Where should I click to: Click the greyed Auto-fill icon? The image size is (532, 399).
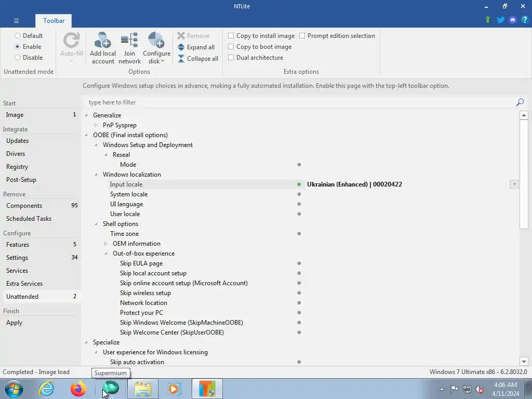(72, 41)
